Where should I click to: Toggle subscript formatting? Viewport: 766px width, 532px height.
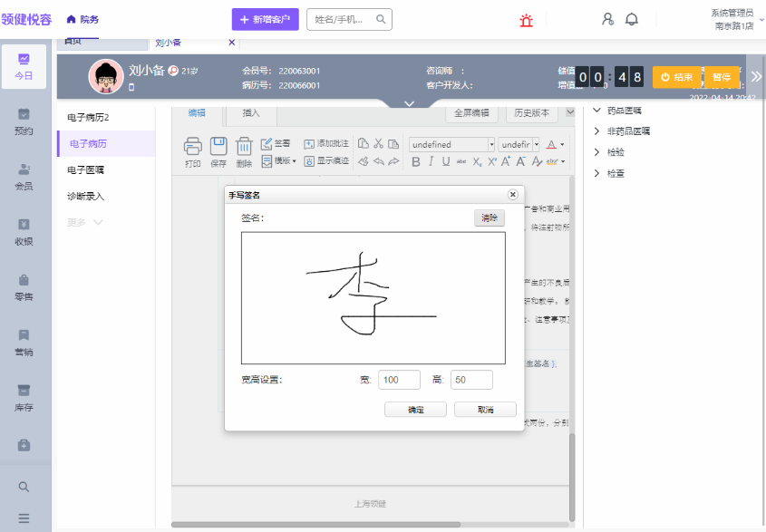pos(477,161)
